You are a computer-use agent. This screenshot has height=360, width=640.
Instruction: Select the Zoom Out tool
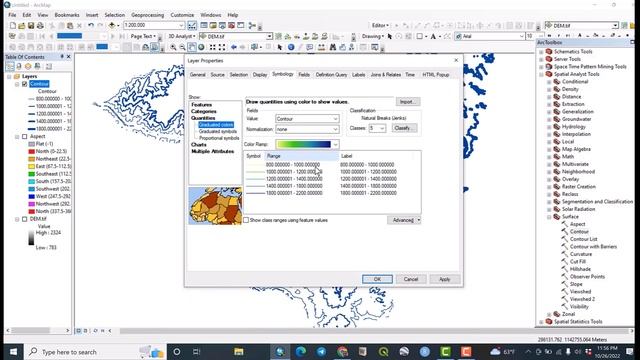[x=182, y=47]
